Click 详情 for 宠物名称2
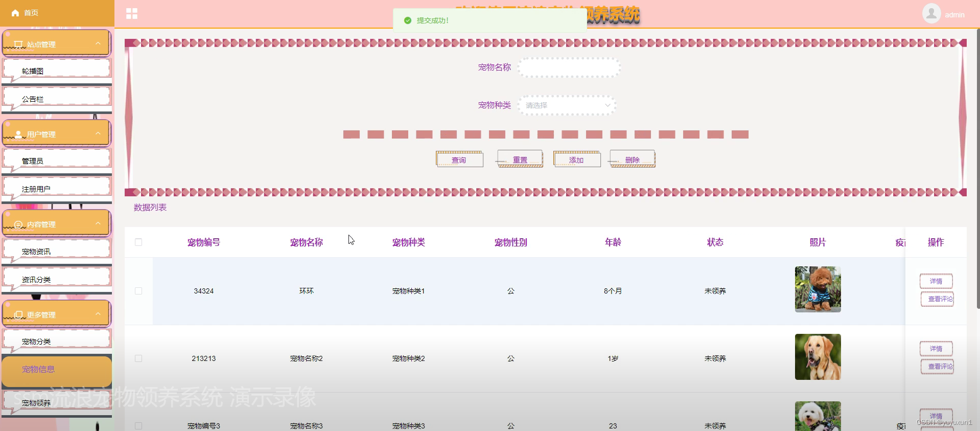This screenshot has height=431, width=980. coord(936,349)
